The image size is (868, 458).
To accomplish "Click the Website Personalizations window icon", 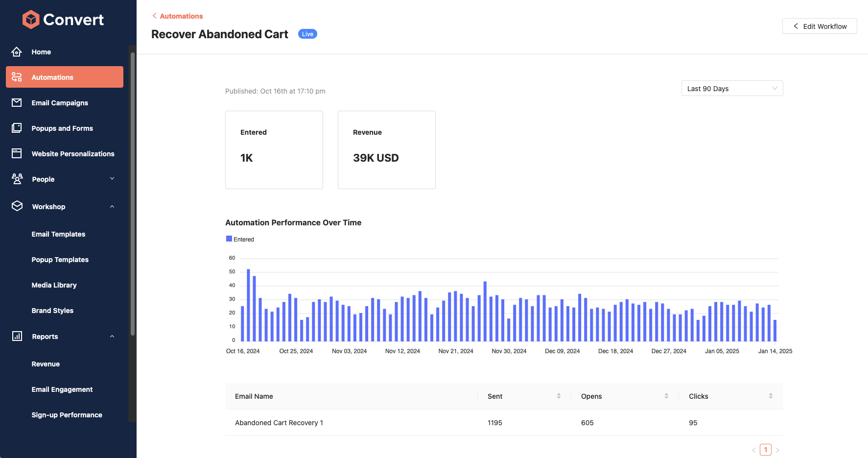I will click(x=17, y=154).
